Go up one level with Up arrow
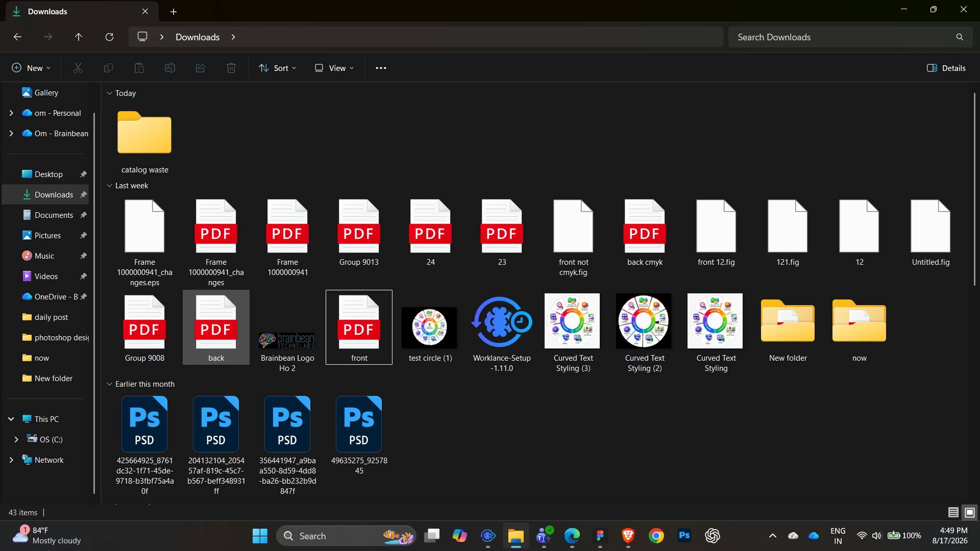The width and height of the screenshot is (980, 551). click(x=79, y=37)
